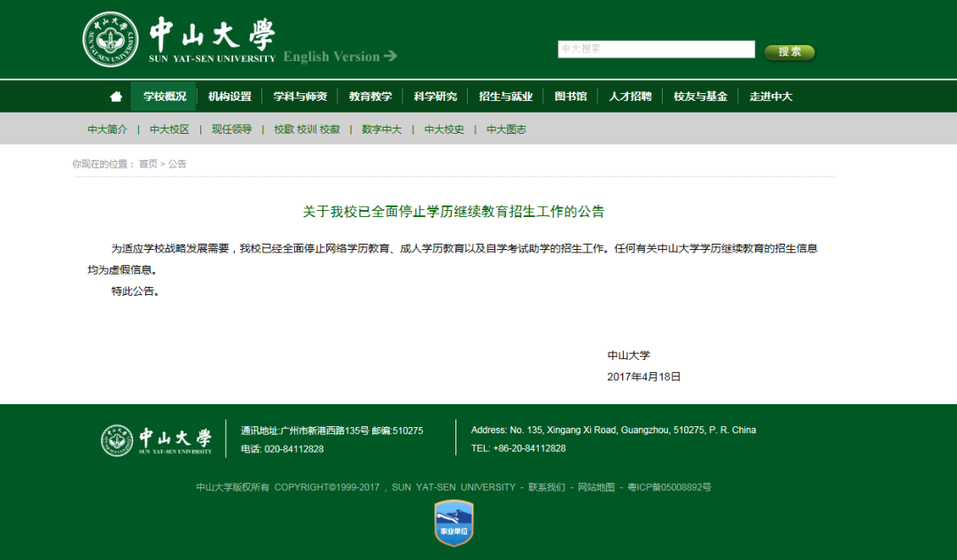Click the 搜索 search button

(790, 52)
